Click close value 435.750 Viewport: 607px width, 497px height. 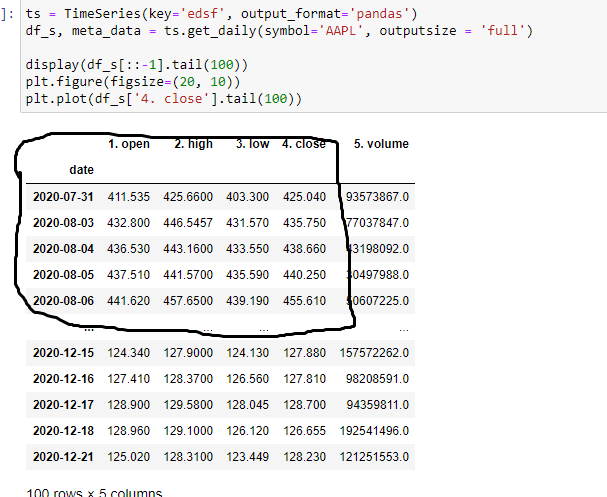click(304, 223)
